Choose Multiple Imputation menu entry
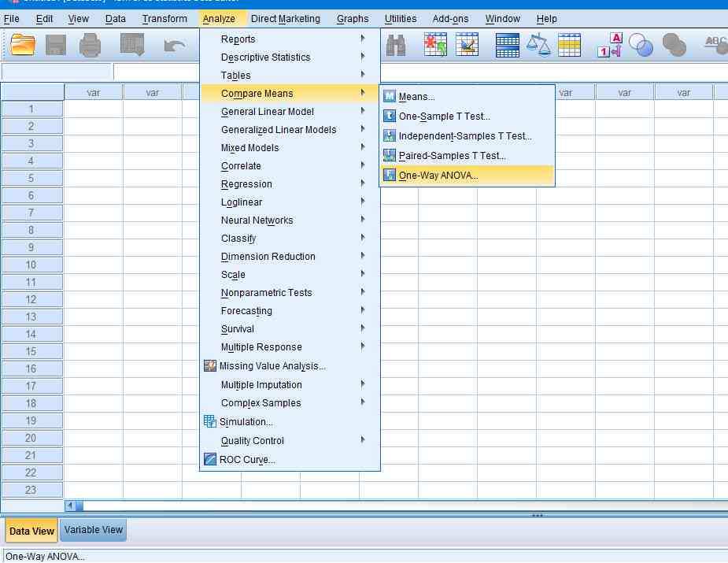 click(x=290, y=384)
